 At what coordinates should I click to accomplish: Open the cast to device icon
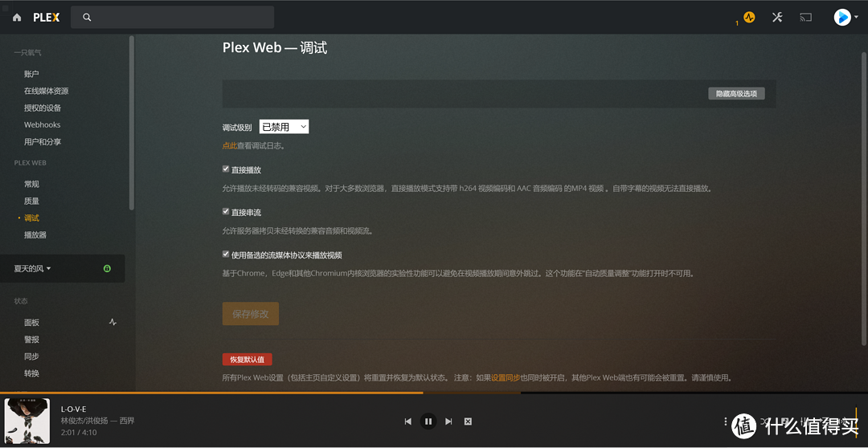pos(805,17)
